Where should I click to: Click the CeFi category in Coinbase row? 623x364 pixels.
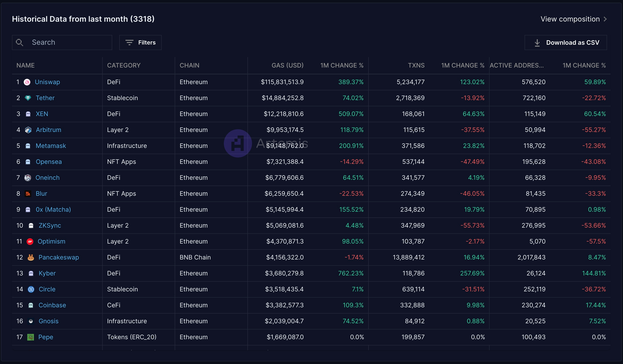tap(114, 305)
